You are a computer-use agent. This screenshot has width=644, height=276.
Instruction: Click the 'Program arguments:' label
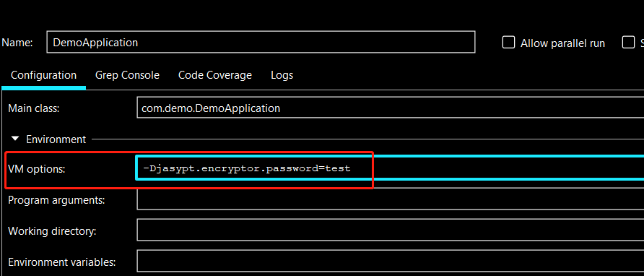57,200
